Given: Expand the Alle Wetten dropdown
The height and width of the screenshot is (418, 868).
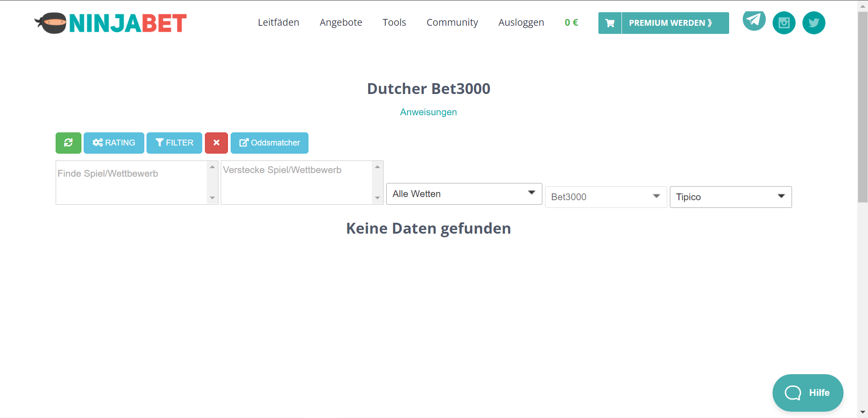Looking at the screenshot, I should [464, 194].
